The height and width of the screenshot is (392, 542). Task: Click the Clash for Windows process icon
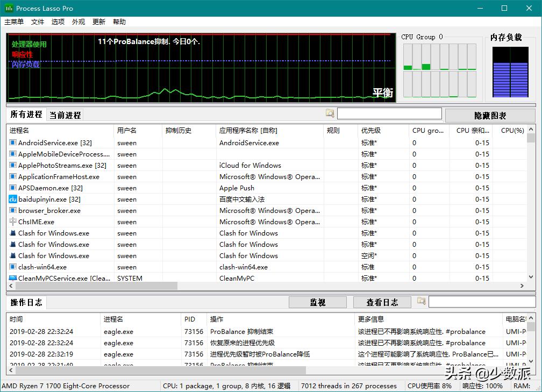[12, 233]
